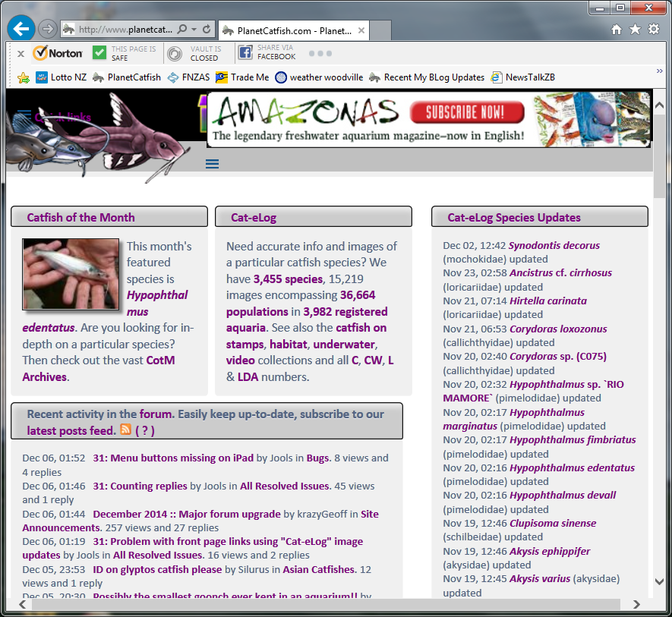Open the habitat collection link

[x=289, y=345]
